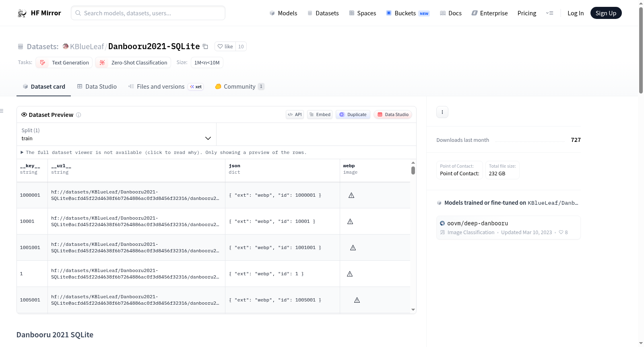Click the table scroll-up arrow
The width and height of the screenshot is (644, 347).
coord(413,163)
